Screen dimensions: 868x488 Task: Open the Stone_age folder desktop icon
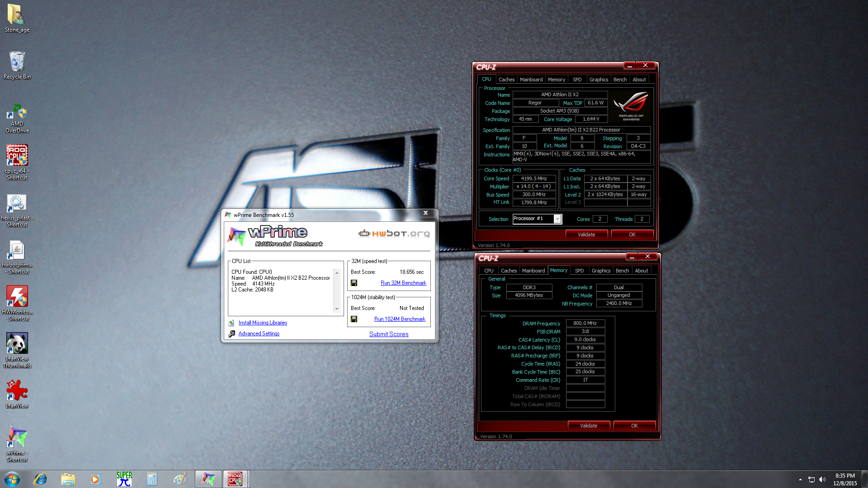click(x=17, y=18)
